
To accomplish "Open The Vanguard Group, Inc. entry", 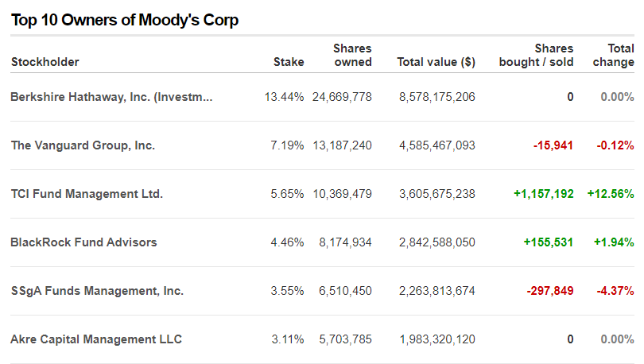I will click(x=83, y=145).
